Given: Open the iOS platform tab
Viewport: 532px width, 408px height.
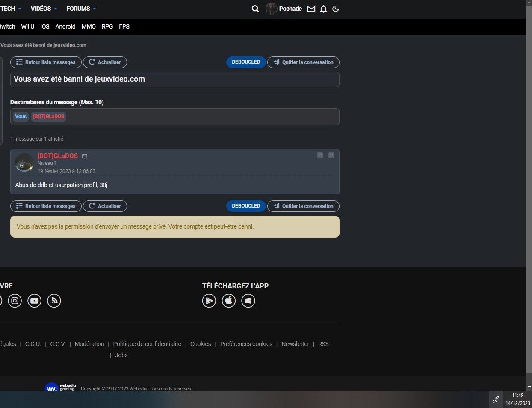Looking at the screenshot, I should click(45, 26).
